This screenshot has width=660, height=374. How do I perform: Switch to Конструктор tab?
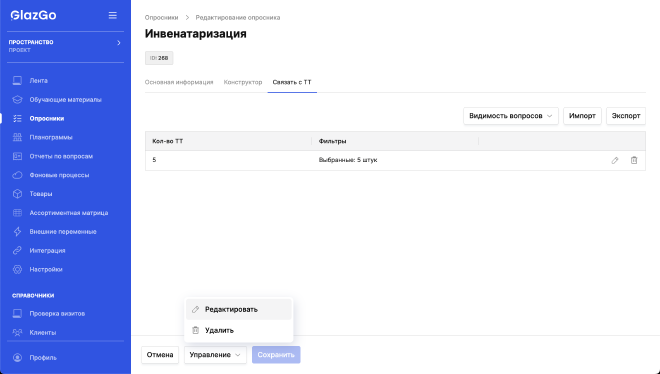tap(243, 82)
